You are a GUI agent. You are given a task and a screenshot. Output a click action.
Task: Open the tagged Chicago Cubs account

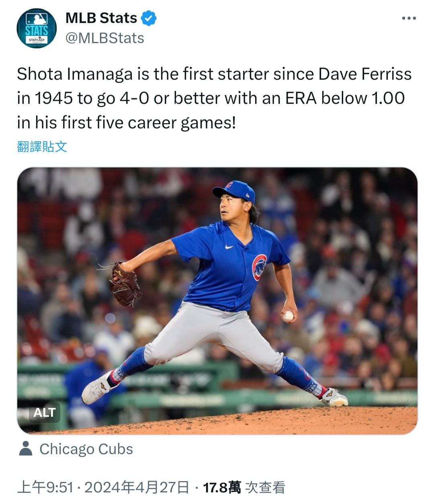86,449
